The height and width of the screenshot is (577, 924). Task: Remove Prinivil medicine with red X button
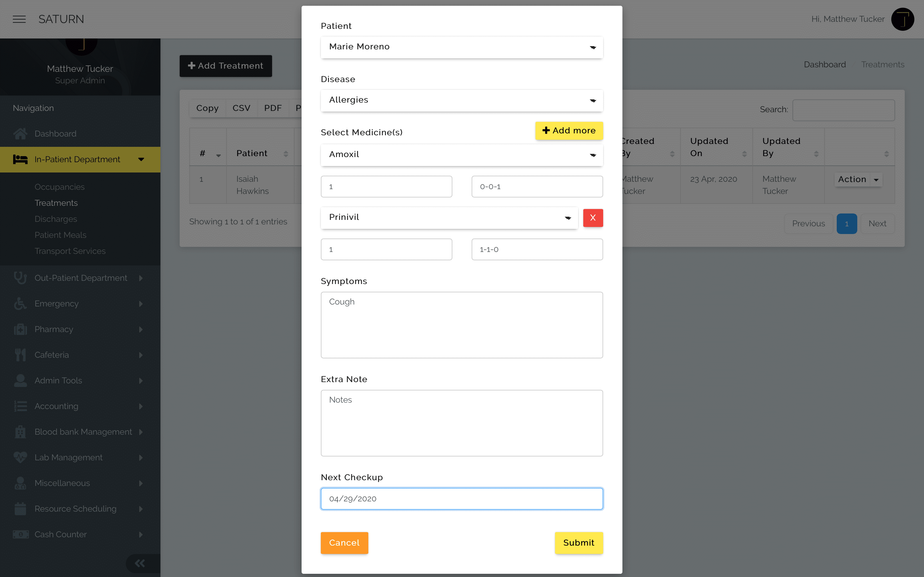tap(593, 218)
